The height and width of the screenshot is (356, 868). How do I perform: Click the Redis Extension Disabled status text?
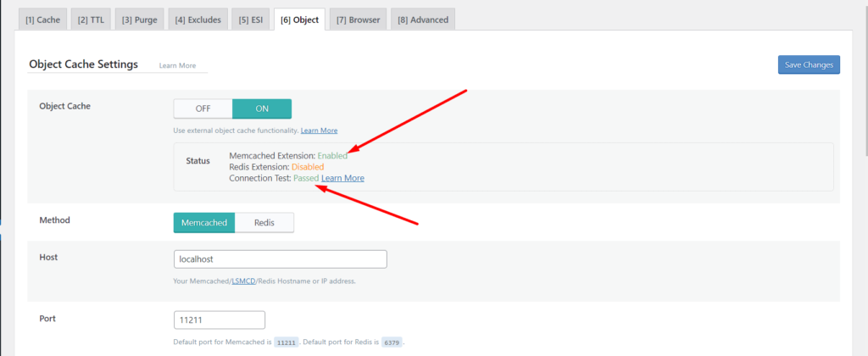click(307, 167)
